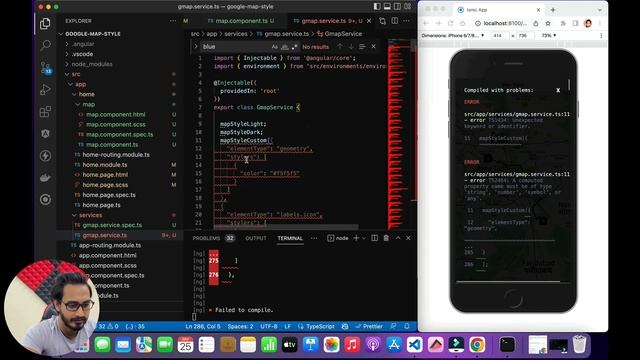Toggle Match Case in find widget

[275, 47]
